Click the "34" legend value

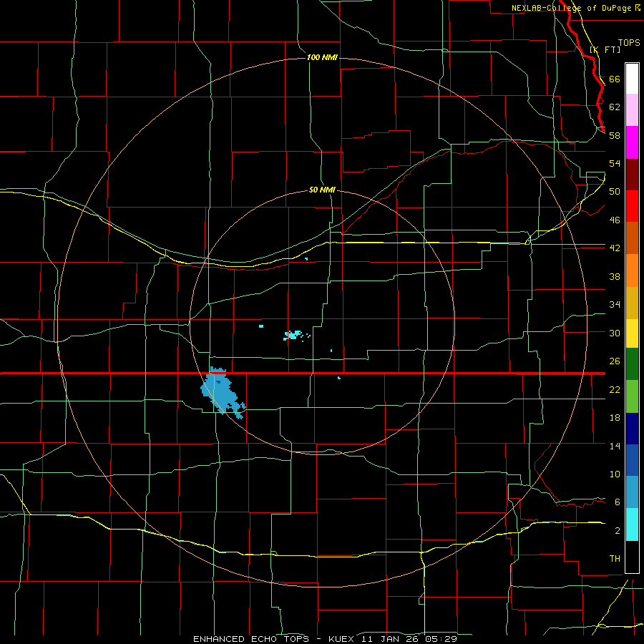point(615,305)
